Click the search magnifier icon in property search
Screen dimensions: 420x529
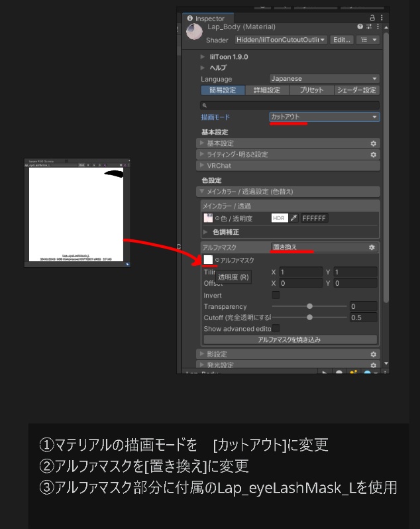click(x=204, y=105)
